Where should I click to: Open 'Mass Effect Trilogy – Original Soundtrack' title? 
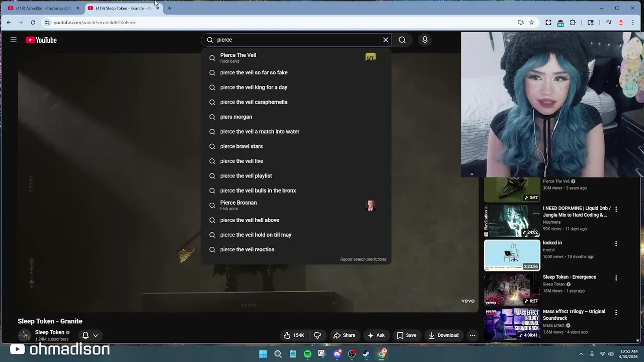coord(574,315)
